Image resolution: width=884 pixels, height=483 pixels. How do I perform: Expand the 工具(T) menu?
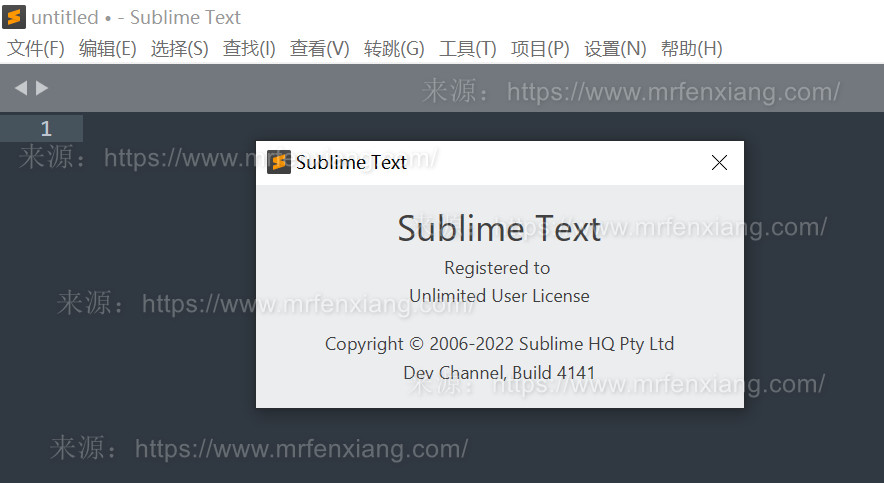[x=467, y=48]
